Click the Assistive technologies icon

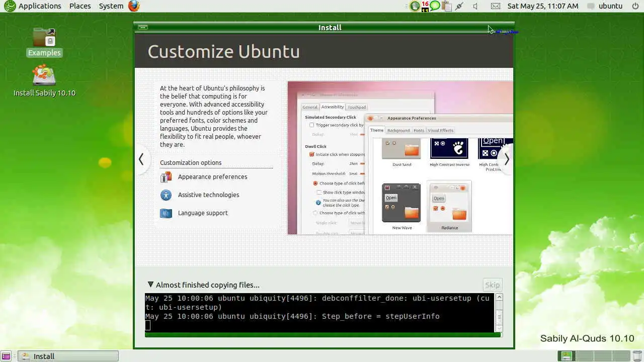point(166,195)
